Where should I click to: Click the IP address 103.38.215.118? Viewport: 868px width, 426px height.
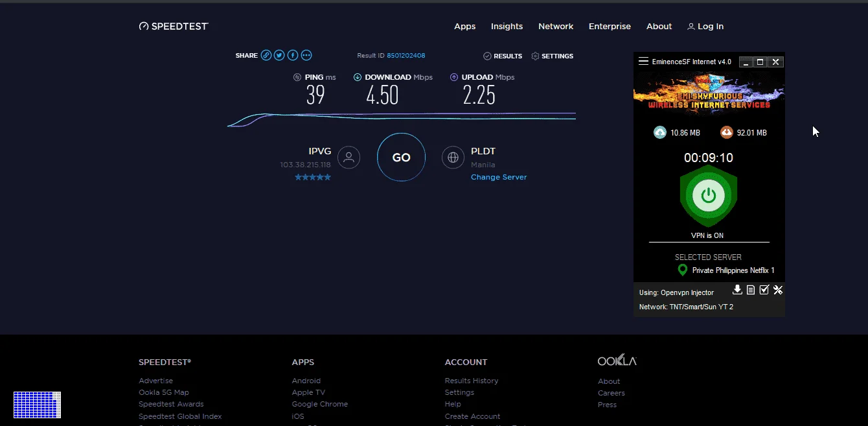305,165
